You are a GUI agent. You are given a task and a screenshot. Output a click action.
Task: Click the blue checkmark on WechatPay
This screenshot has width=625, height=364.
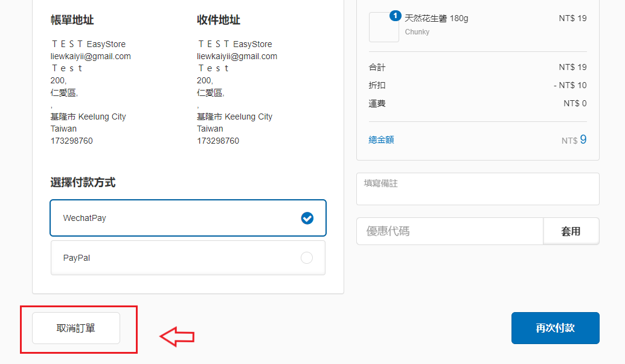[x=307, y=218]
